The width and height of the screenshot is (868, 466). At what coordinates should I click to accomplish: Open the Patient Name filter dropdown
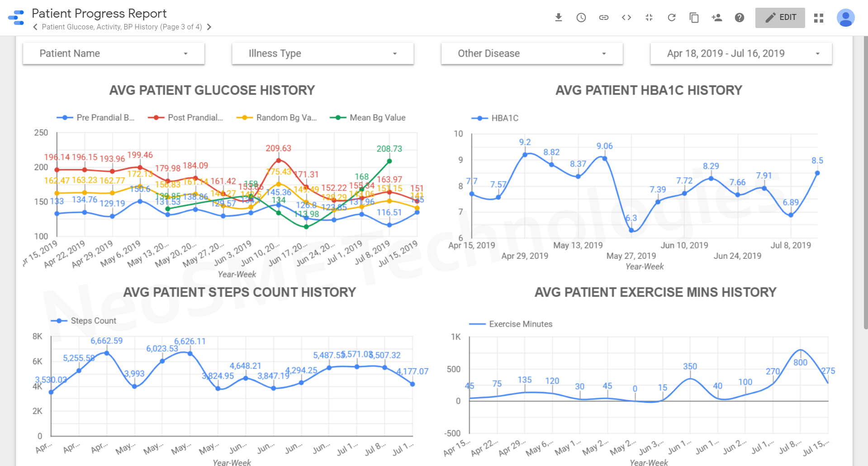tap(113, 53)
